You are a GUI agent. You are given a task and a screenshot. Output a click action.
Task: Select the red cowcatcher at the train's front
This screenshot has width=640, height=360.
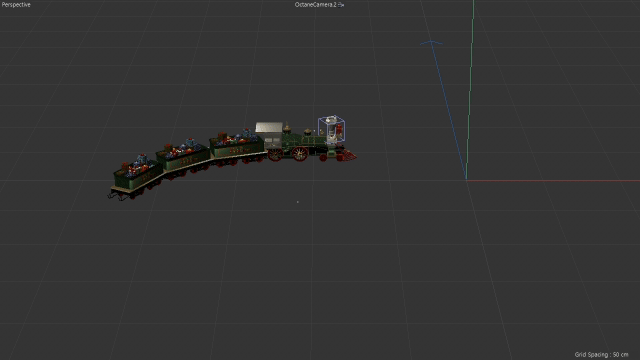(x=349, y=156)
